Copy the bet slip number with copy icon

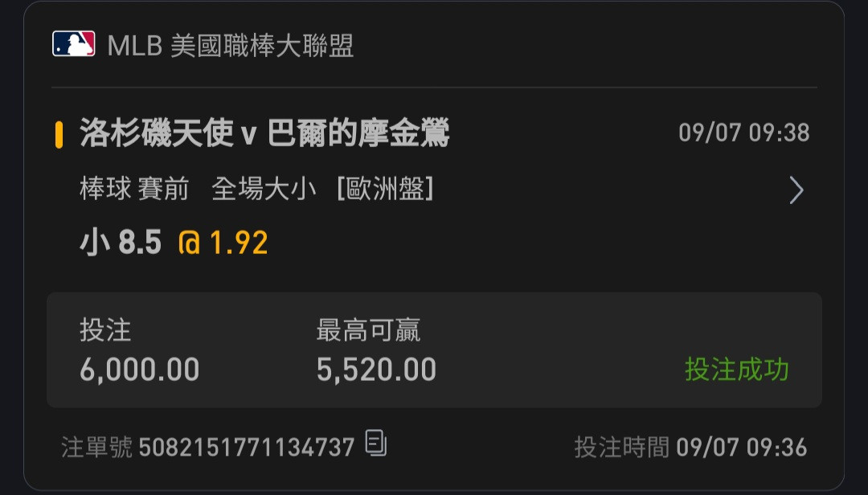click(376, 443)
